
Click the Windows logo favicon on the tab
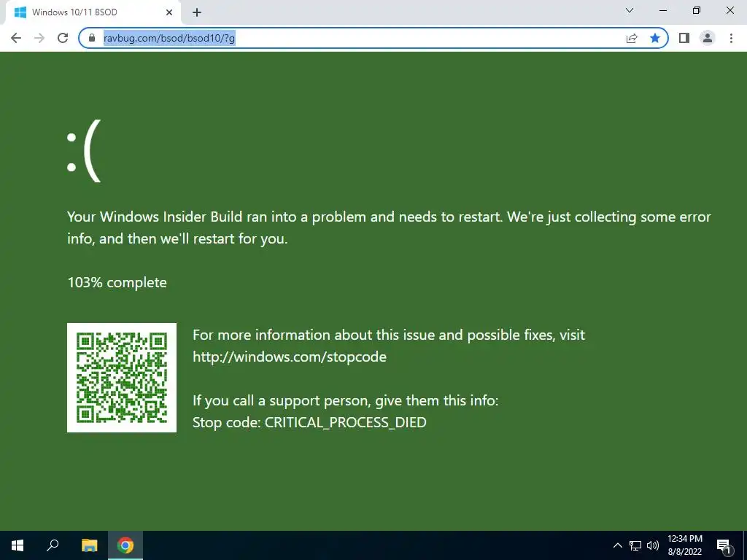coord(20,12)
